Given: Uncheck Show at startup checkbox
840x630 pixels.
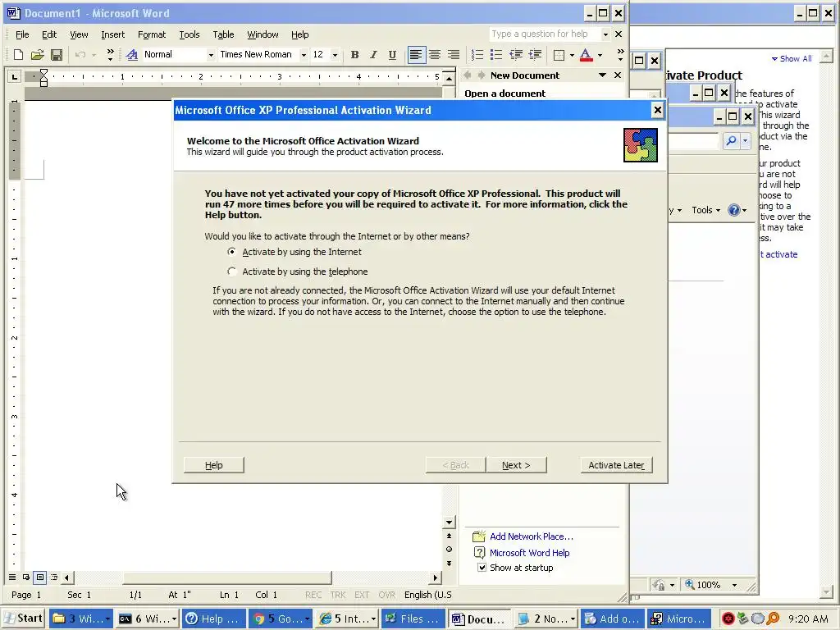Looking at the screenshot, I should pyautogui.click(x=482, y=568).
